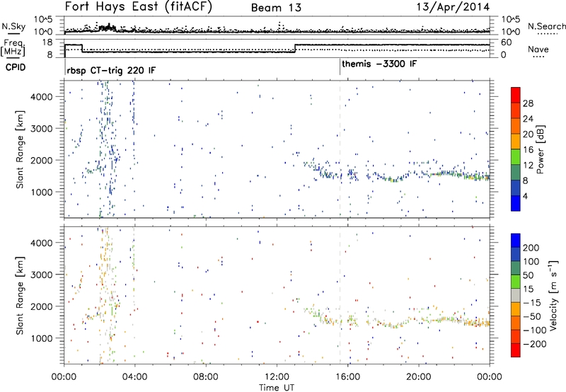Click the 'Velocity [m s-1]' colorbar label
Image resolution: width=566 pixels, height=392 pixels.
click(553, 295)
